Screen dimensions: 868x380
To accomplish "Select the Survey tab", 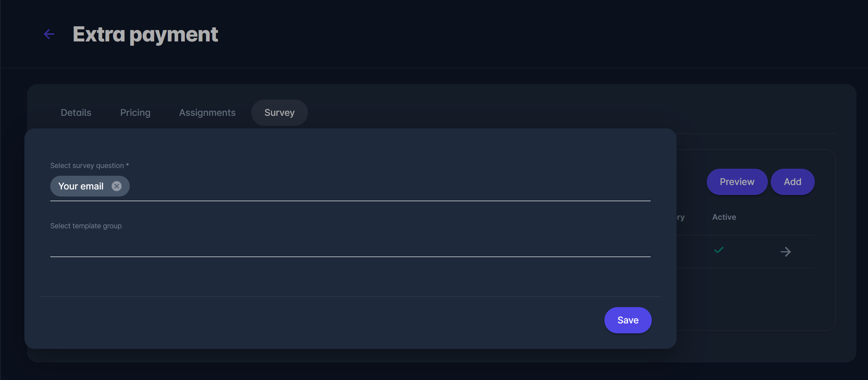I will tap(279, 112).
